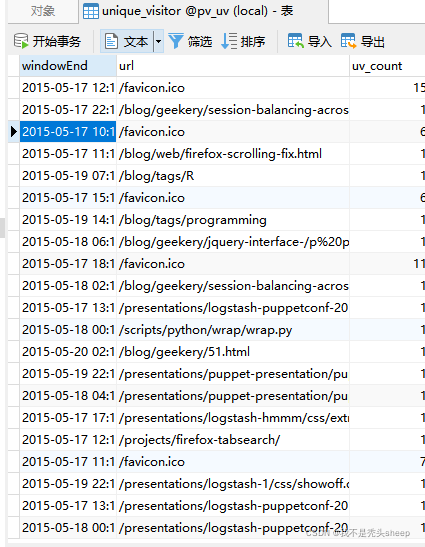
Task: Sort by the windowEnd column header
Action: point(68,66)
